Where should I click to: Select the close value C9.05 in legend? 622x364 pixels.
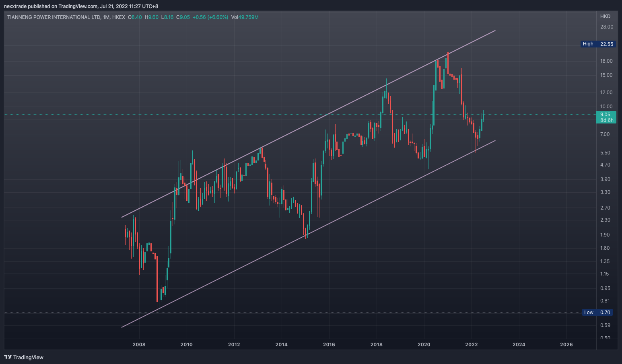183,17
